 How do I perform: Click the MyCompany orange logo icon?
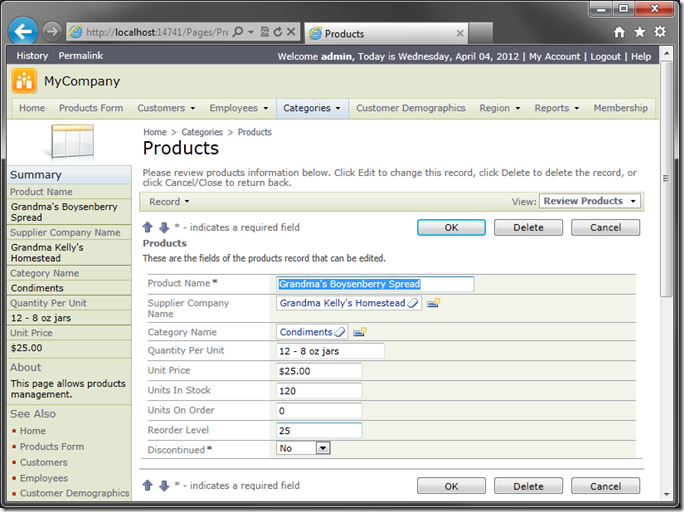[24, 81]
